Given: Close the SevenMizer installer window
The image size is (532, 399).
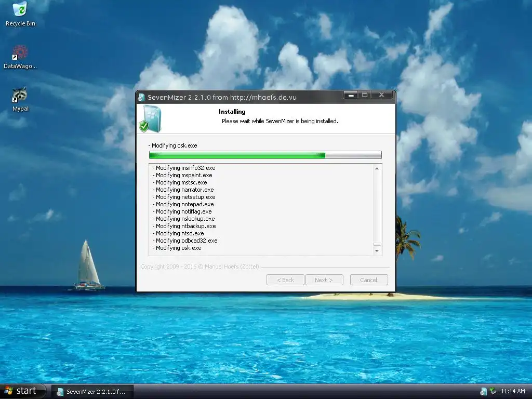Looking at the screenshot, I should (x=382, y=95).
